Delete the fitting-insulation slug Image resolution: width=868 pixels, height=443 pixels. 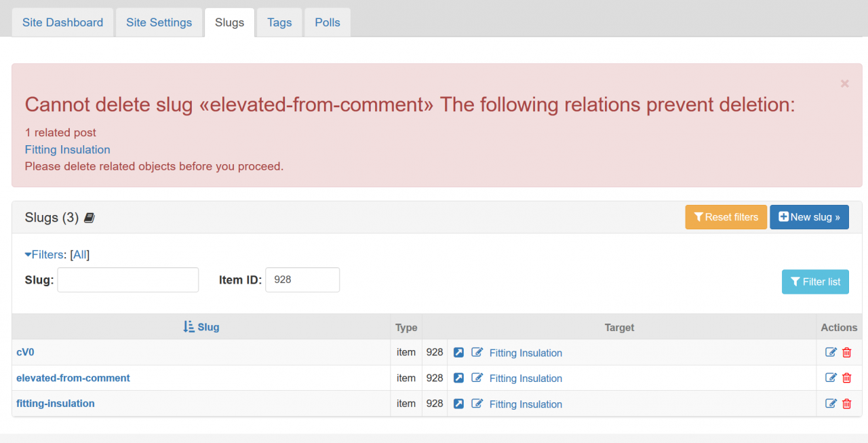[846, 404]
